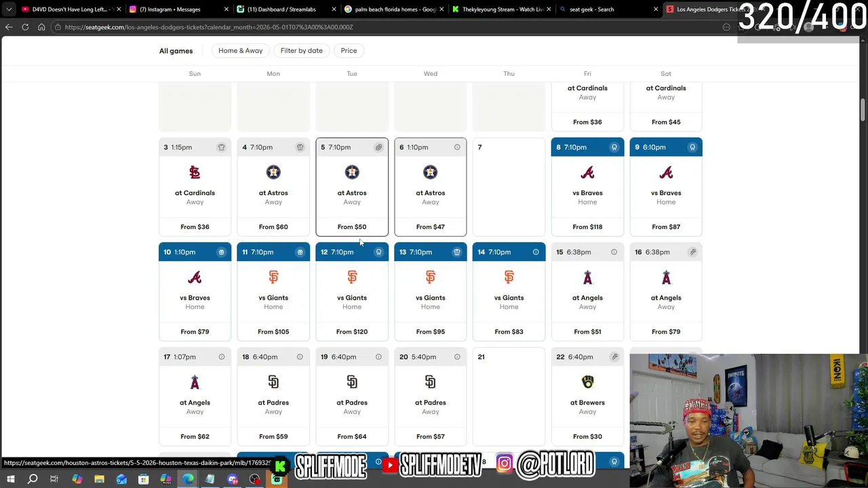Image resolution: width=868 pixels, height=488 pixels.
Task: Click the info icon on May 14 game
Action: click(x=536, y=252)
